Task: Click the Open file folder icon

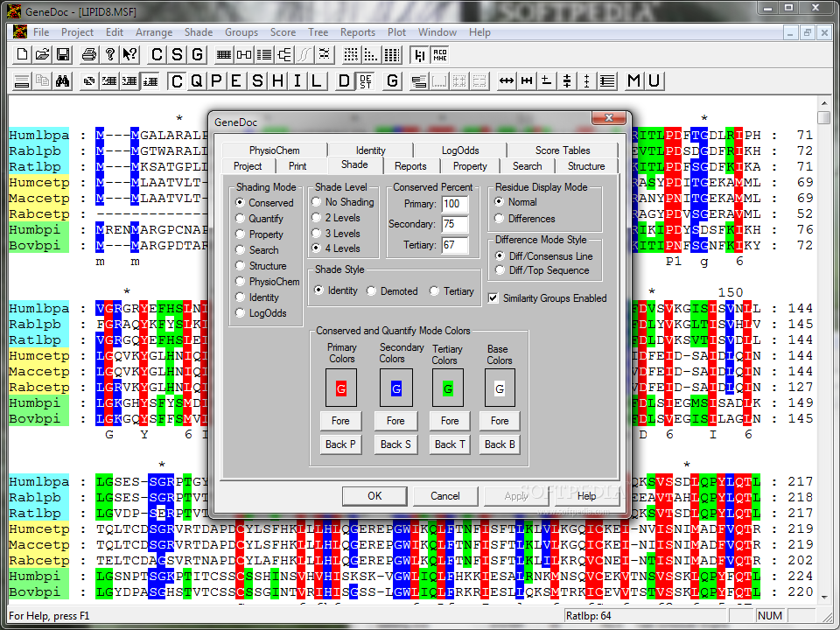Action: [42, 54]
